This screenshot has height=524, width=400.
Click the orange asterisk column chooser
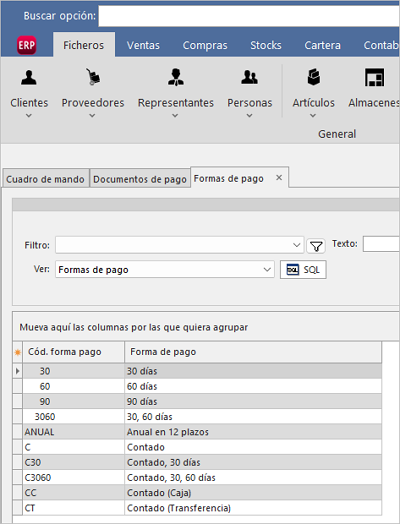point(18,352)
